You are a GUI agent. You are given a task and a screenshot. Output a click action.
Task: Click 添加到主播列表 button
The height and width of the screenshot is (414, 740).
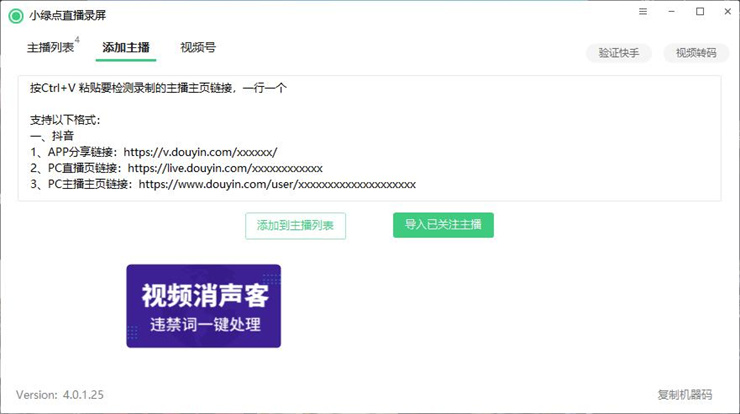coord(295,226)
